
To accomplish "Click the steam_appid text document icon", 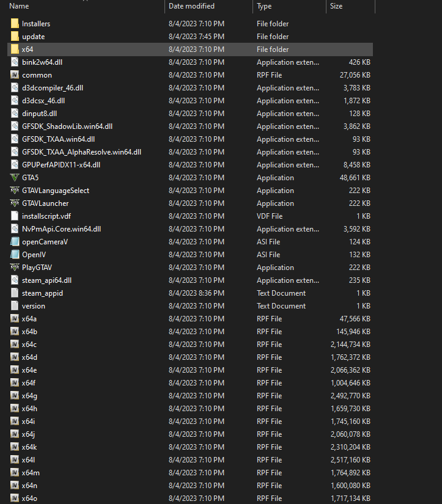I will point(15,293).
